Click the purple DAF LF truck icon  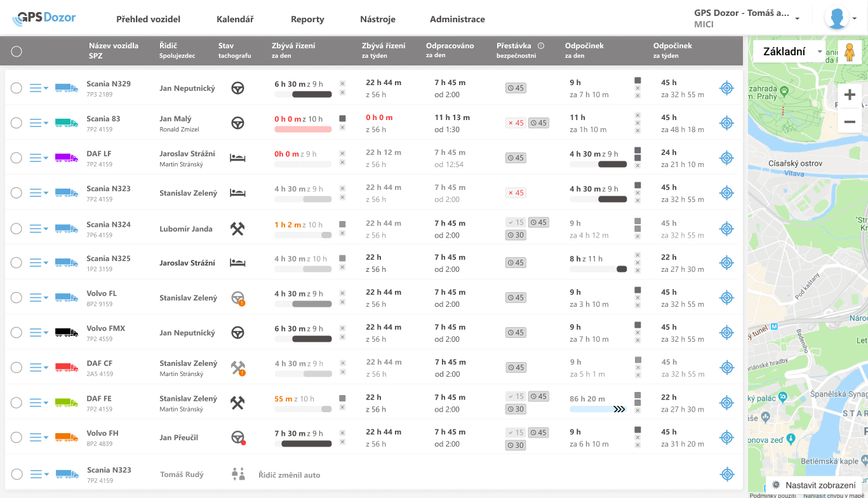pyautogui.click(x=66, y=158)
